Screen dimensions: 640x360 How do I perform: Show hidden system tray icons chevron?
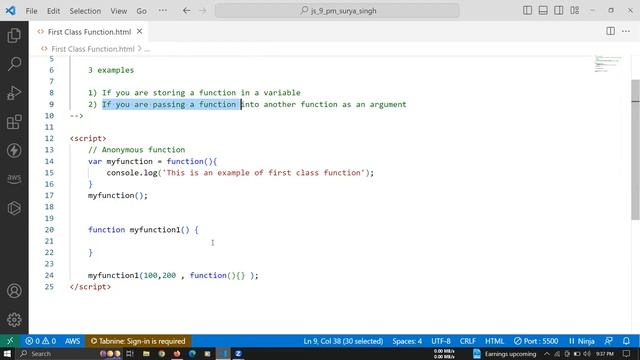(x=547, y=354)
